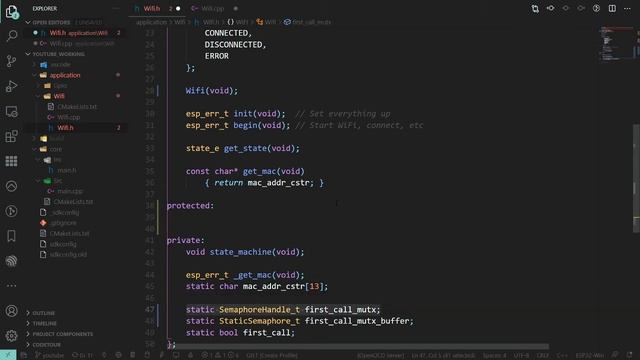This screenshot has height=360, width=640.
Task: Open the Source Control view
Action: [x=12, y=61]
